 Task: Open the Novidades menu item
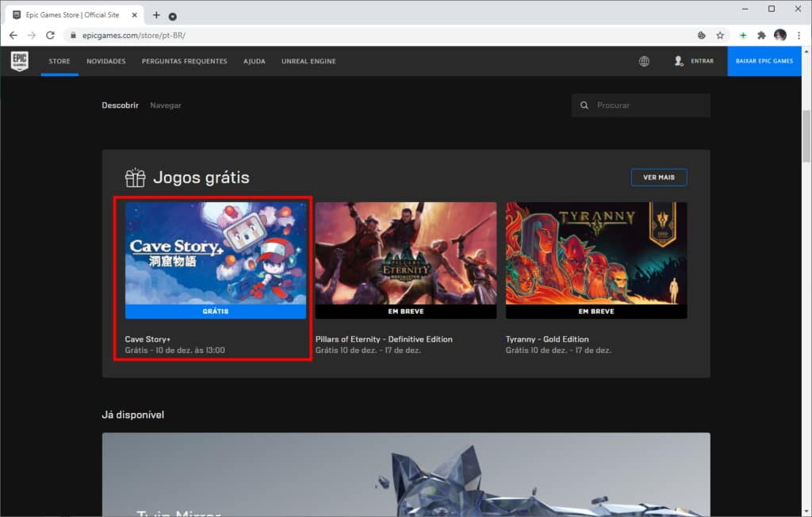click(x=106, y=61)
